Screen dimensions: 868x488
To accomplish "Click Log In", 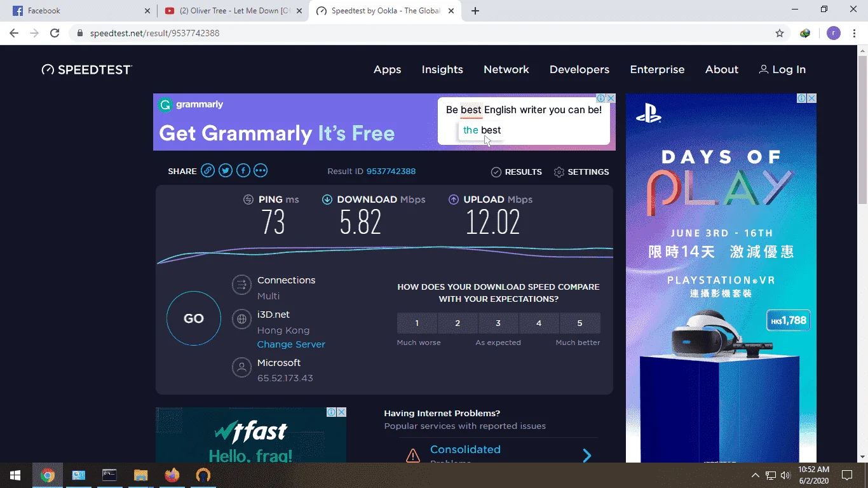I will click(x=782, y=69).
